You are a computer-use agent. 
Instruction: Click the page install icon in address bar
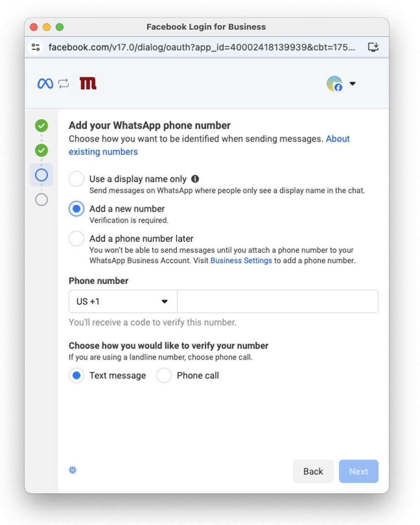point(373,47)
